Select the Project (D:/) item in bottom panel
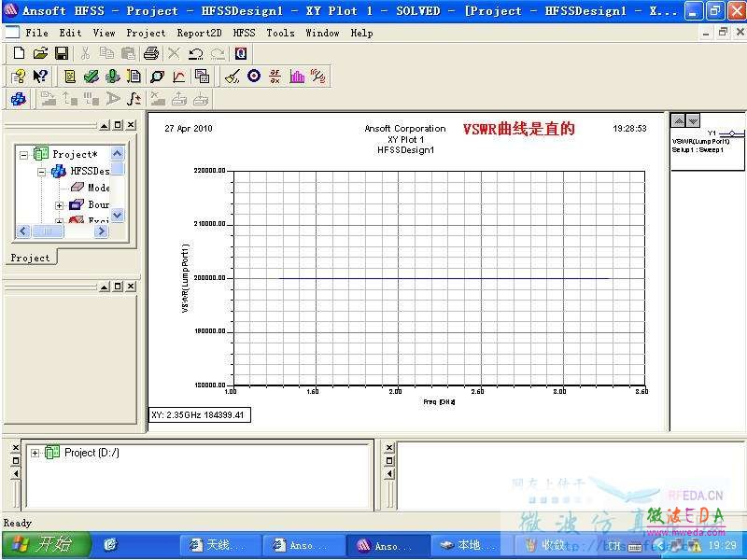747x560 pixels. (x=92, y=453)
